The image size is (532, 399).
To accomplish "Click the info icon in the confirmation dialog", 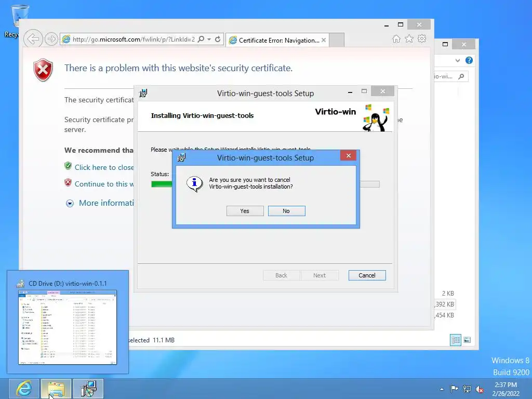I will pyautogui.click(x=194, y=184).
